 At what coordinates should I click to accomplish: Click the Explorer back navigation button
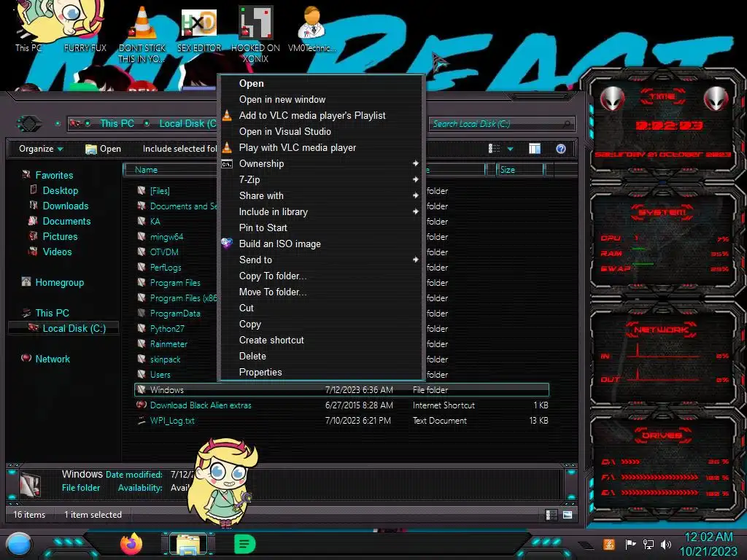point(29,124)
